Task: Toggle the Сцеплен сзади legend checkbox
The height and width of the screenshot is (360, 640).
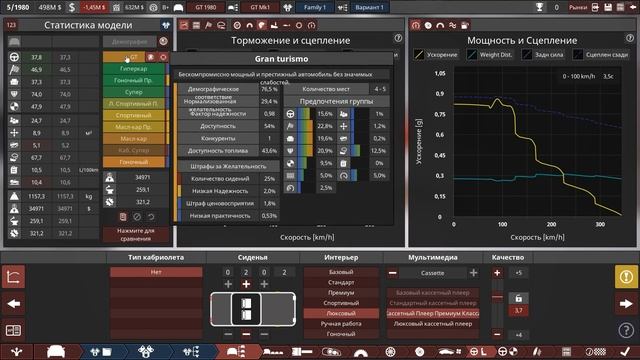Action: (x=578, y=54)
